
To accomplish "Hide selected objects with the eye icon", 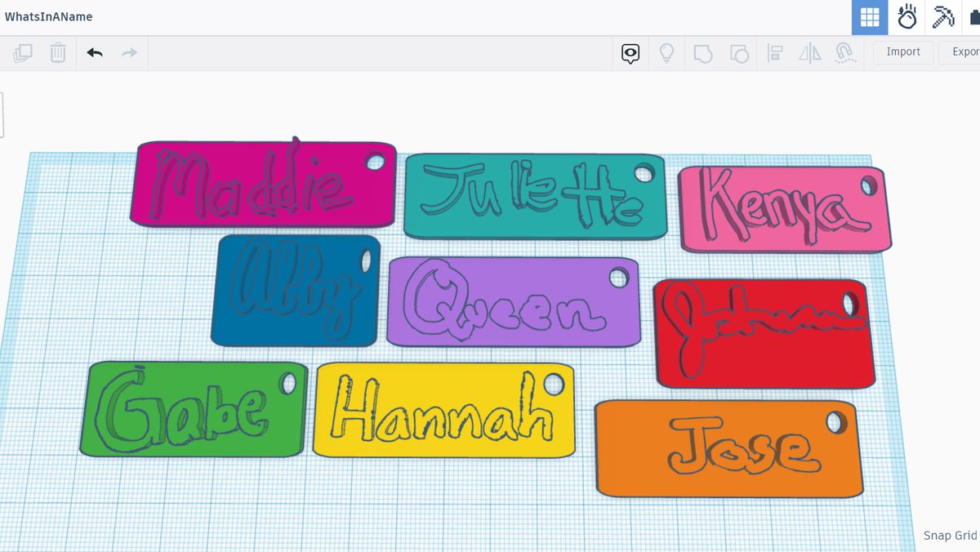I will pos(630,52).
